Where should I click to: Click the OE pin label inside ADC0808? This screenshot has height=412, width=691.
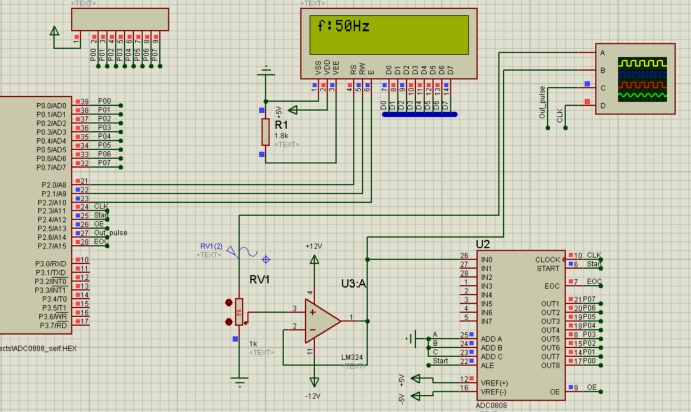pyautogui.click(x=555, y=392)
